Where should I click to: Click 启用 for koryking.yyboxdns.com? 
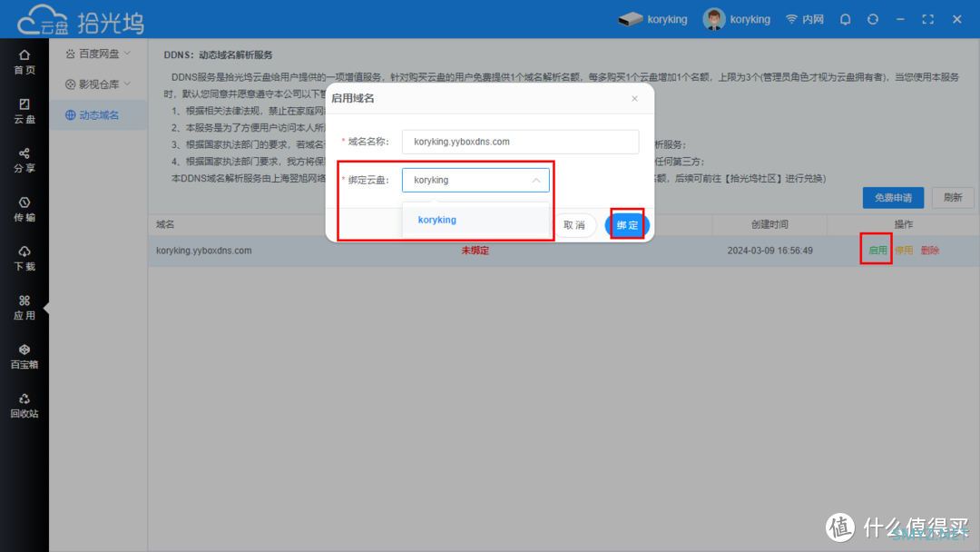click(x=877, y=250)
